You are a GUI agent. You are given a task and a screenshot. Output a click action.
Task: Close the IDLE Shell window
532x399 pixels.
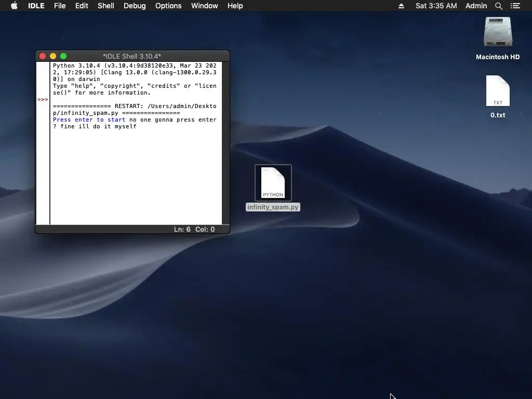click(x=43, y=56)
